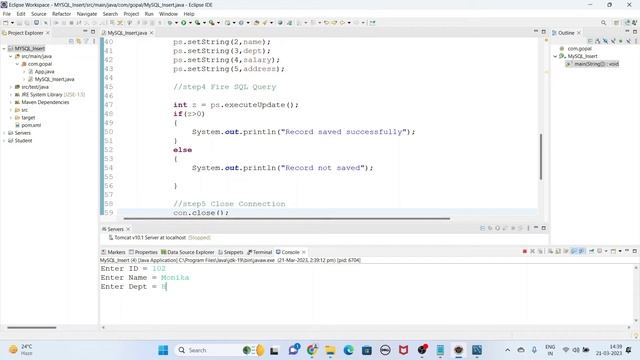Click the green Run button in toolbar

click(x=184, y=23)
